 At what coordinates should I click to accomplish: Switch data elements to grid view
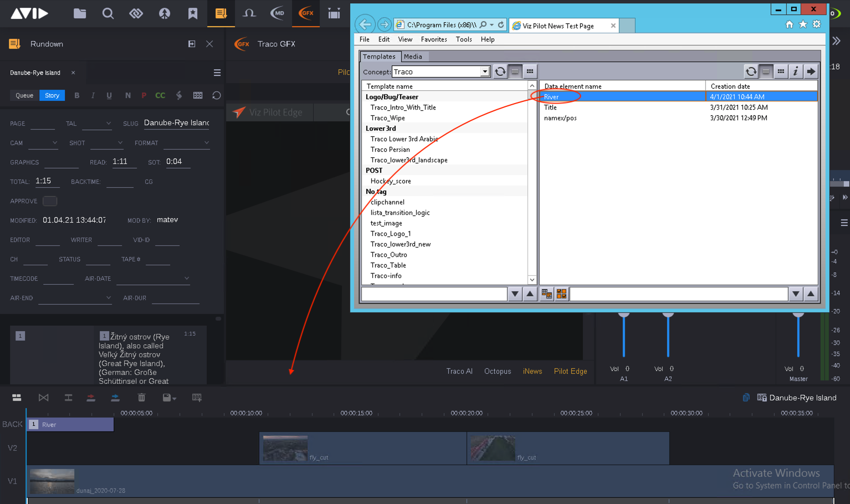click(781, 71)
